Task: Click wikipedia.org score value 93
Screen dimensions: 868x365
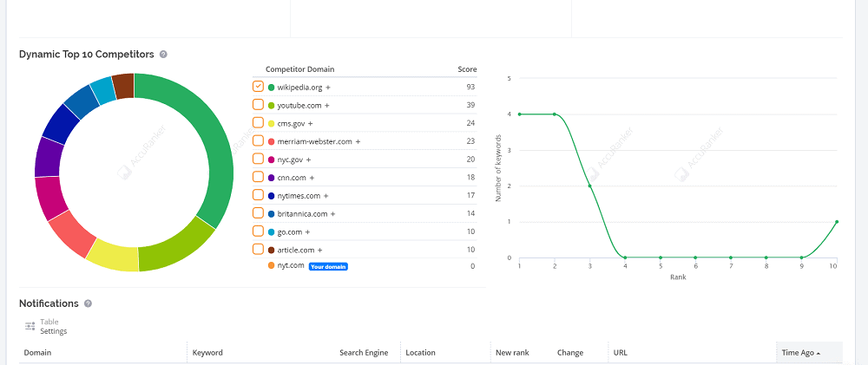Action: 470,87
